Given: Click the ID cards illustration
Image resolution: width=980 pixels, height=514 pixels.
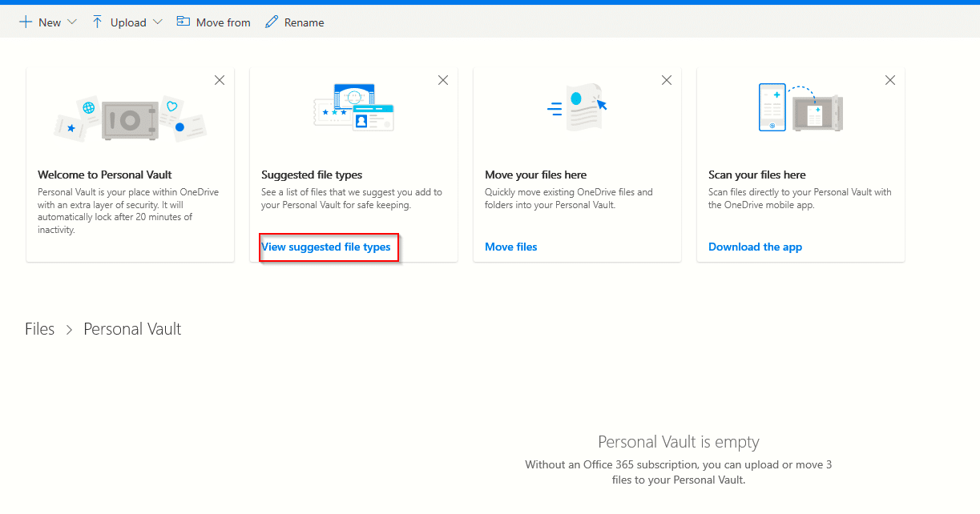Looking at the screenshot, I should [354, 107].
